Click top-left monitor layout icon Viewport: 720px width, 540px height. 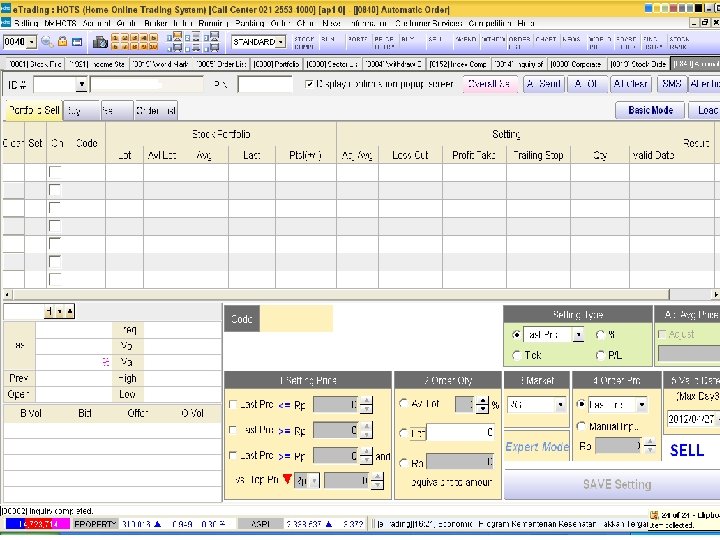click(x=175, y=37)
